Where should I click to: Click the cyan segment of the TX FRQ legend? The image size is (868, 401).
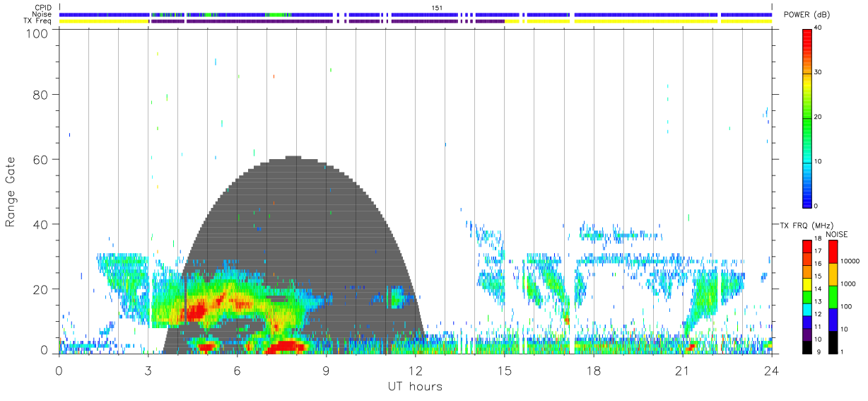click(x=808, y=309)
